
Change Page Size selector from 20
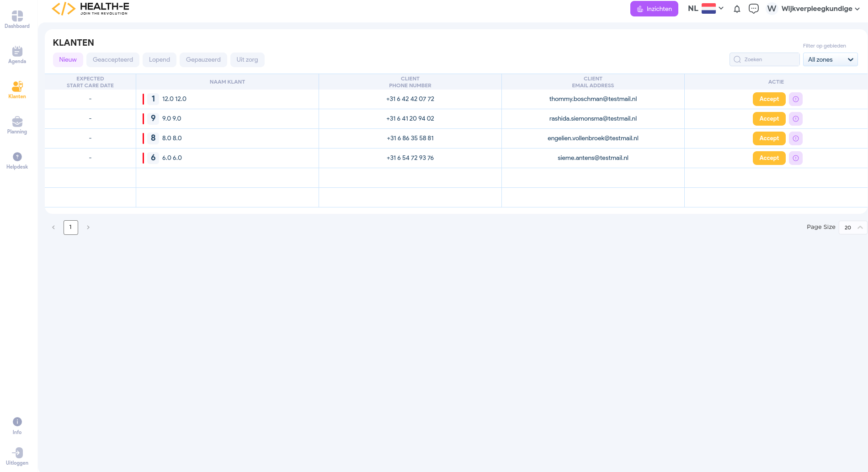pyautogui.click(x=852, y=228)
